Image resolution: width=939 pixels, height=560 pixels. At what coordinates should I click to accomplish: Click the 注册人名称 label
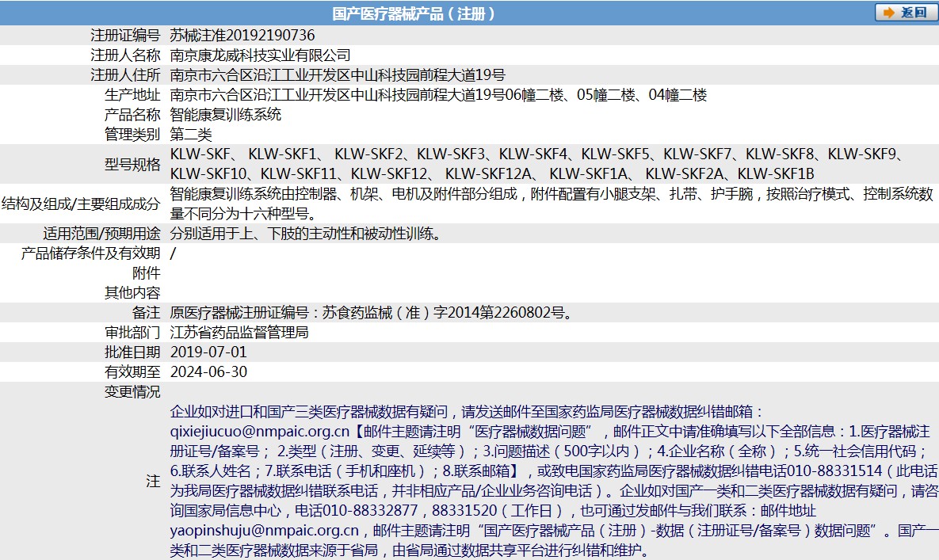(x=125, y=55)
